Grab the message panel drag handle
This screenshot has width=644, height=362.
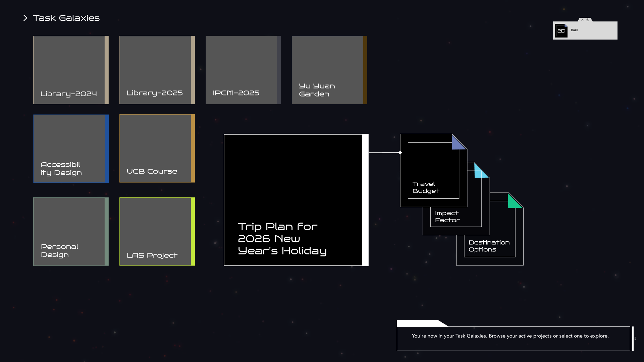click(x=635, y=339)
